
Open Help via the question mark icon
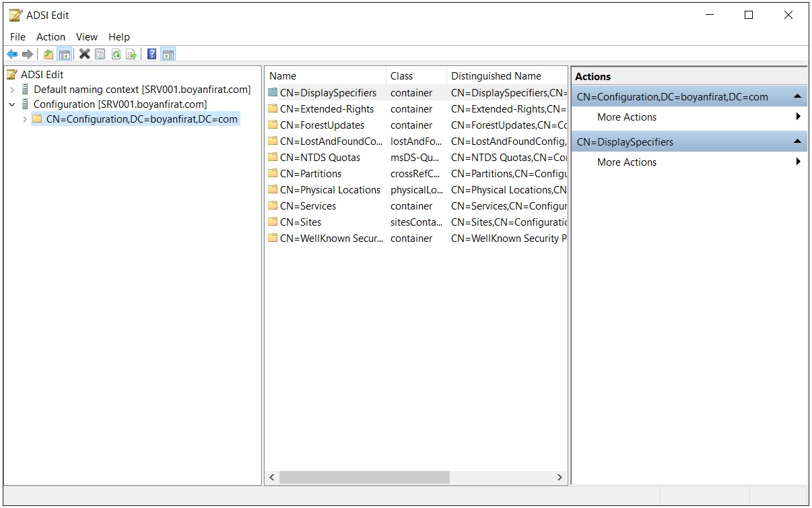tap(152, 55)
